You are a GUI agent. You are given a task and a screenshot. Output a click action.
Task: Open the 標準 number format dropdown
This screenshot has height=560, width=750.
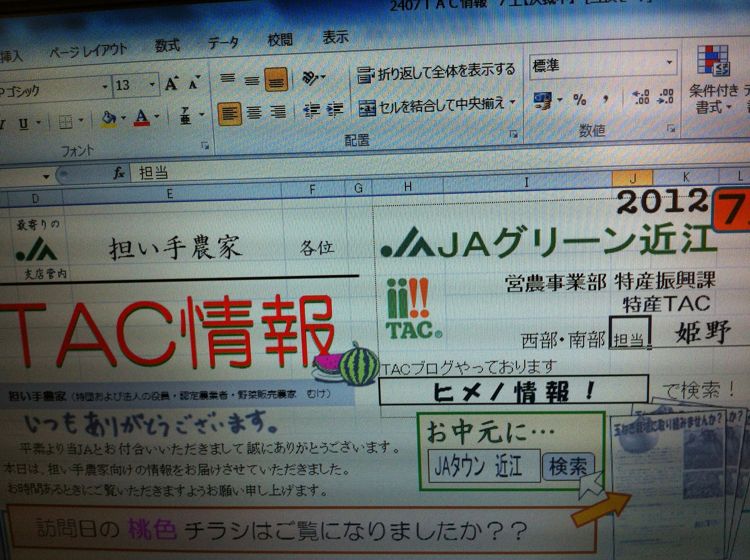point(669,62)
